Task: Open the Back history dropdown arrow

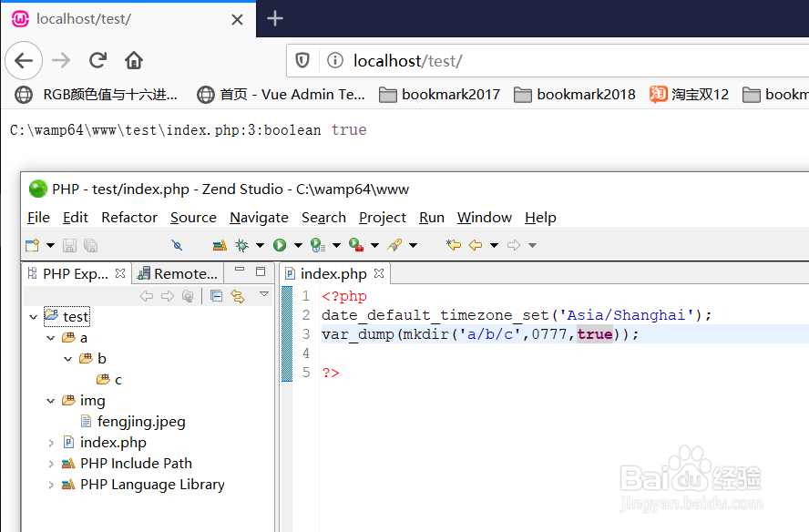Action: pyautogui.click(x=494, y=245)
